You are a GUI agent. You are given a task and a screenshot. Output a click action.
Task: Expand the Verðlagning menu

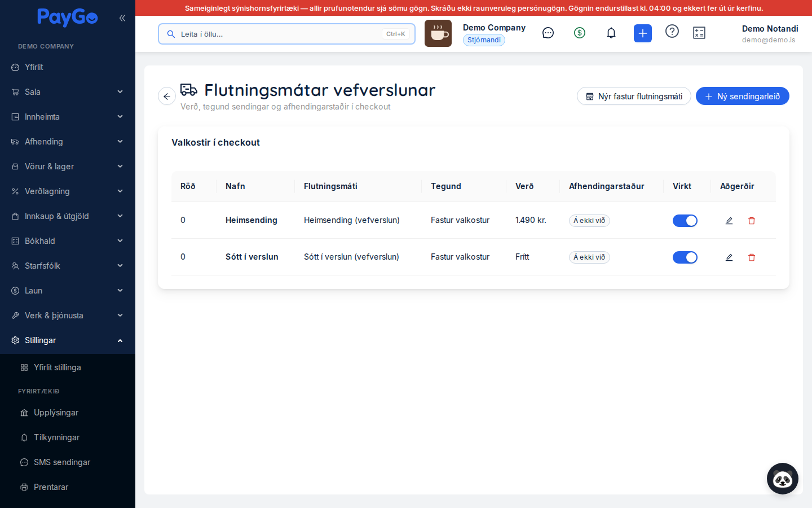pos(68,191)
